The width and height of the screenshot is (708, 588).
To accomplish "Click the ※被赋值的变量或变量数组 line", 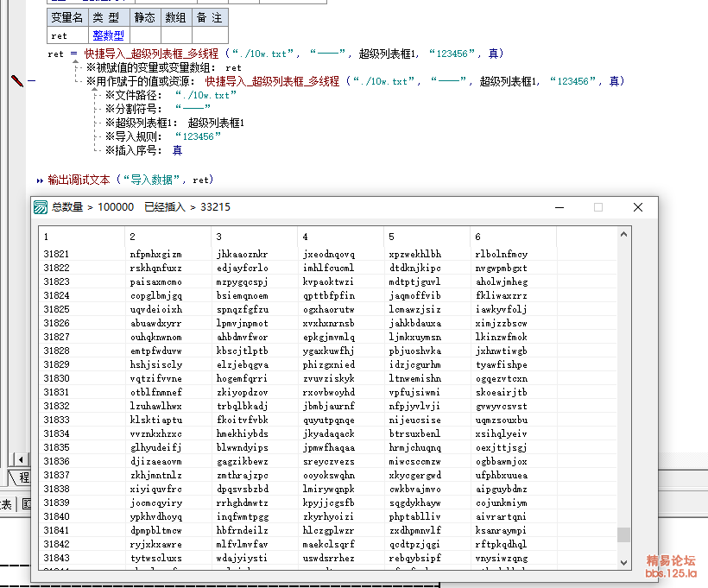I will [x=164, y=67].
